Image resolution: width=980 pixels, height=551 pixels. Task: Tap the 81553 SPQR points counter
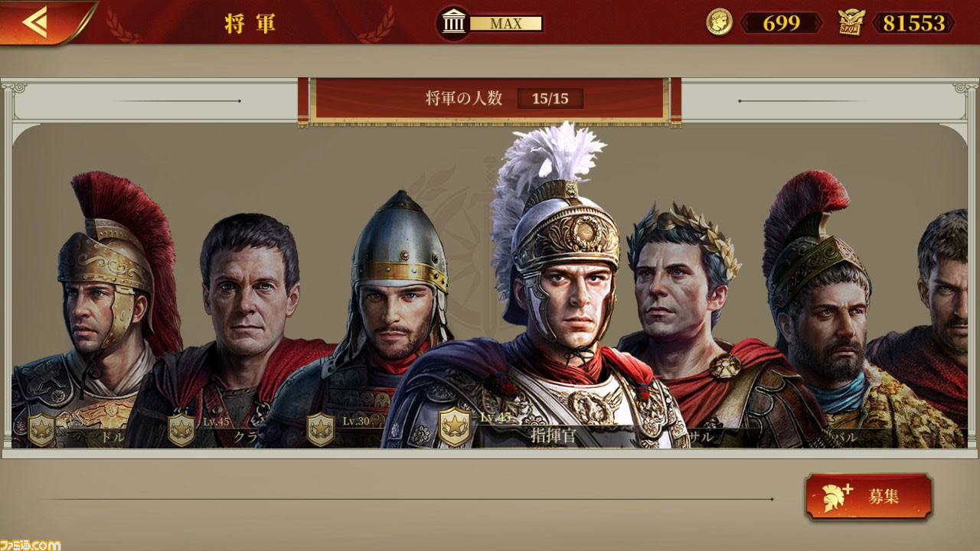click(x=913, y=23)
